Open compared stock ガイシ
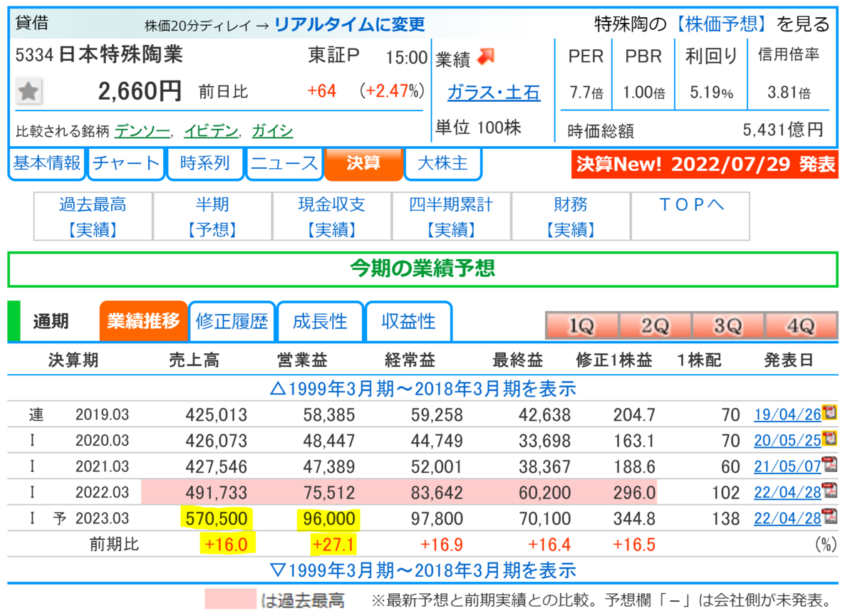The height and width of the screenshot is (616, 855). point(272,131)
